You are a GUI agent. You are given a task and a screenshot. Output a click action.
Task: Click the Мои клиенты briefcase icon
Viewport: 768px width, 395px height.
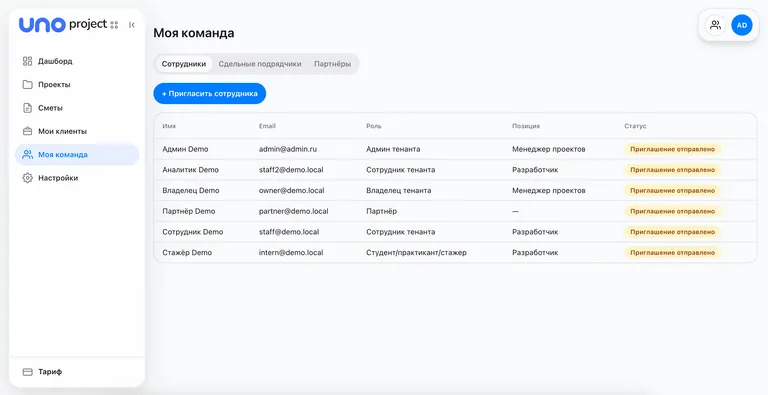27,131
